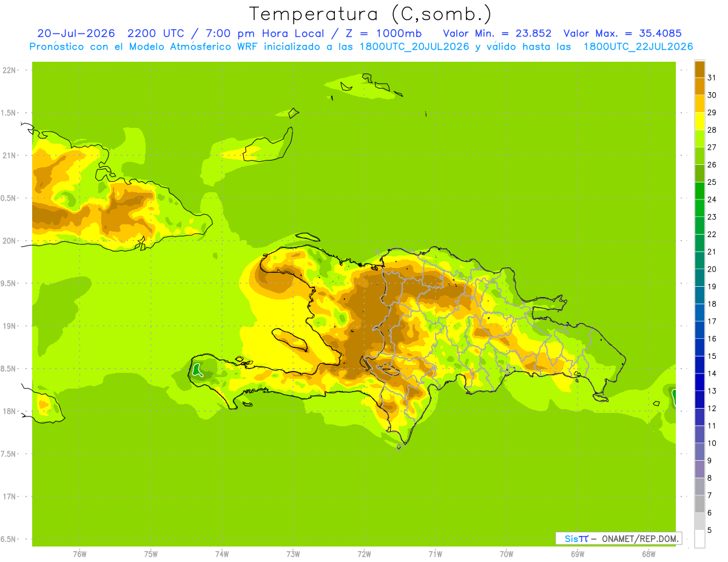Viewport: 728px width, 562px height.
Task: Click legend swatch between 12 and 13
Action: 699,400
